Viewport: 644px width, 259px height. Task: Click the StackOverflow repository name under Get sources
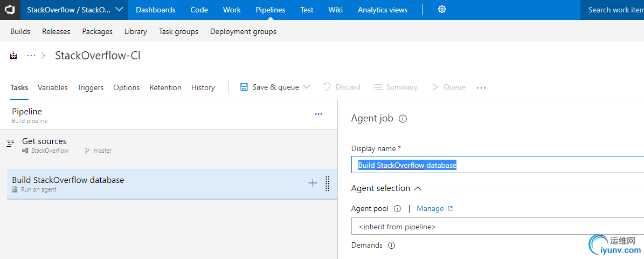[50, 151]
